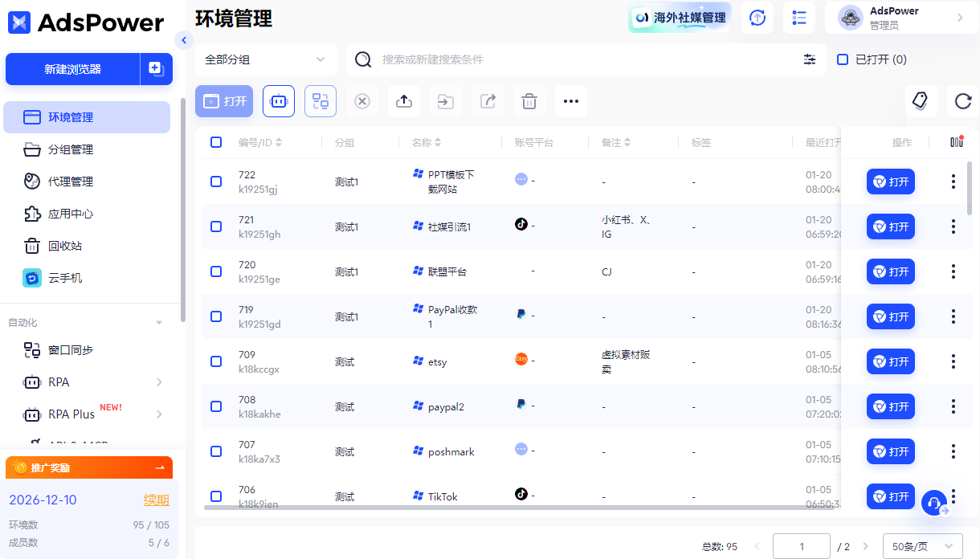The image size is (980, 559).
Task: Click 新建浏览器 to create a browser
Action: click(71, 69)
